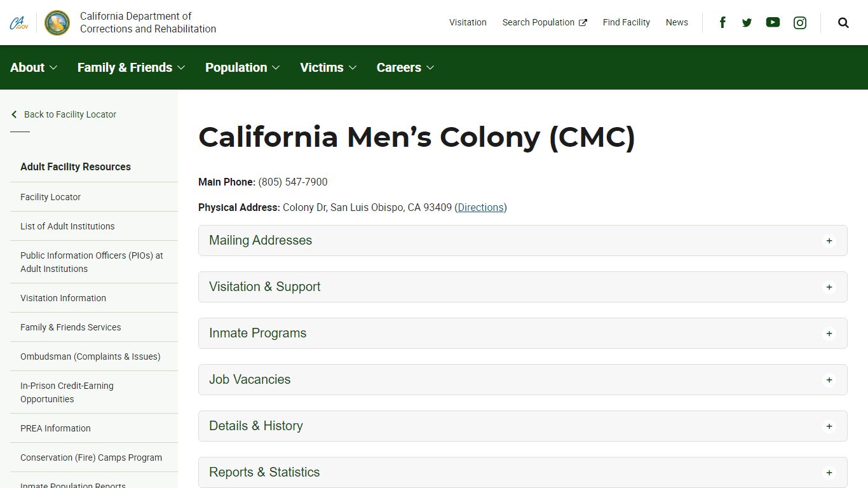This screenshot has width=868, height=488.
Task: Open Search Population top link
Action: coord(545,22)
